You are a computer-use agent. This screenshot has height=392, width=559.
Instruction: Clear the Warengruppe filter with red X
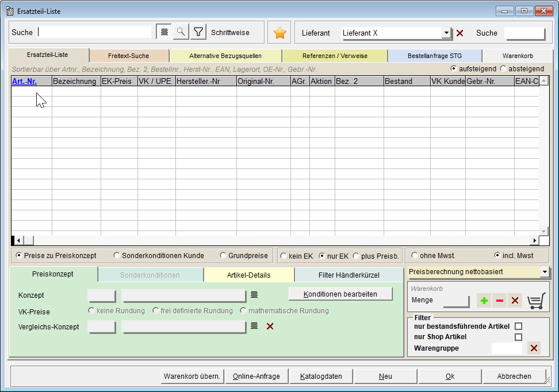tap(534, 348)
